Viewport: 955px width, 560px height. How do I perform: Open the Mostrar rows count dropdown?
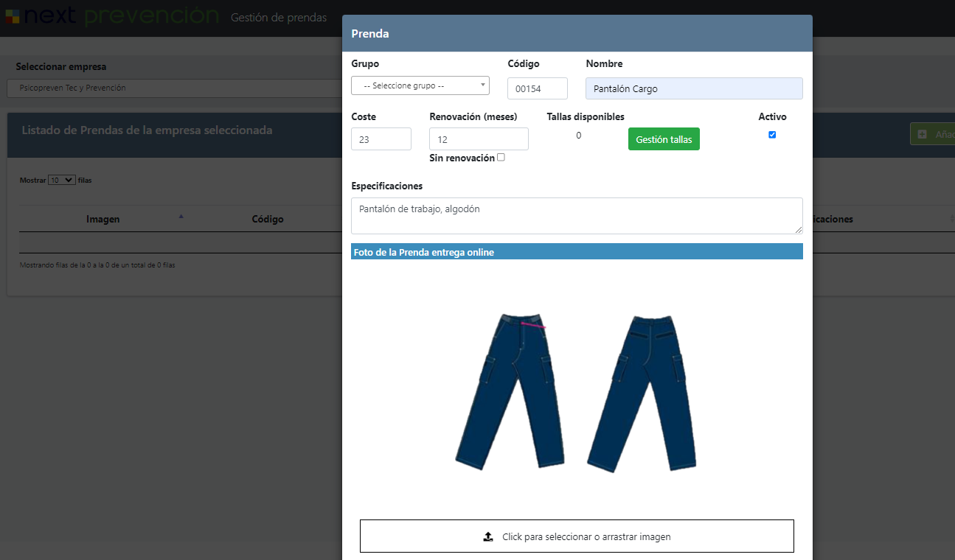(62, 180)
